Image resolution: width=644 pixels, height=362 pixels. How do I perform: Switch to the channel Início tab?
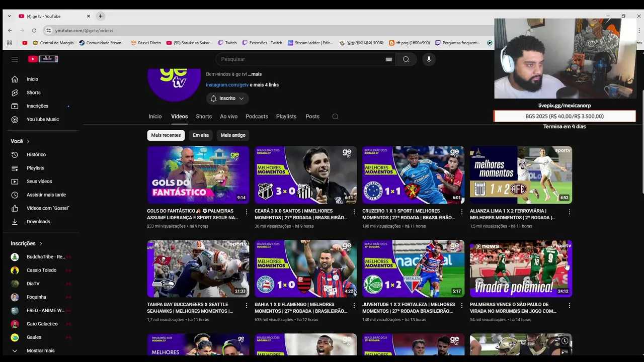click(155, 117)
